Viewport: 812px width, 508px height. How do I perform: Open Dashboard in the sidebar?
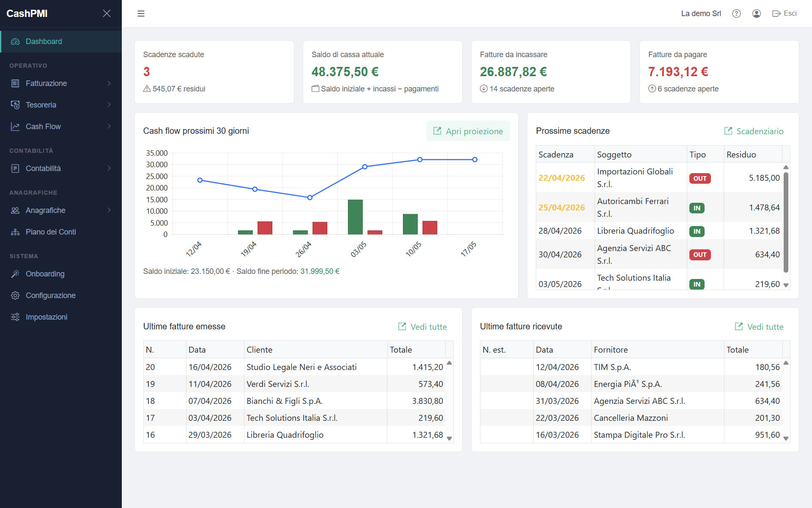pyautogui.click(x=61, y=41)
